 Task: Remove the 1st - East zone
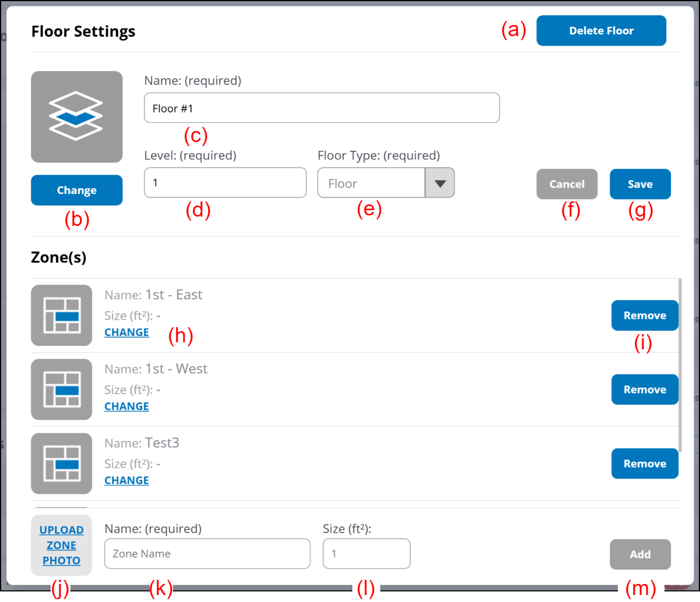pyautogui.click(x=644, y=316)
